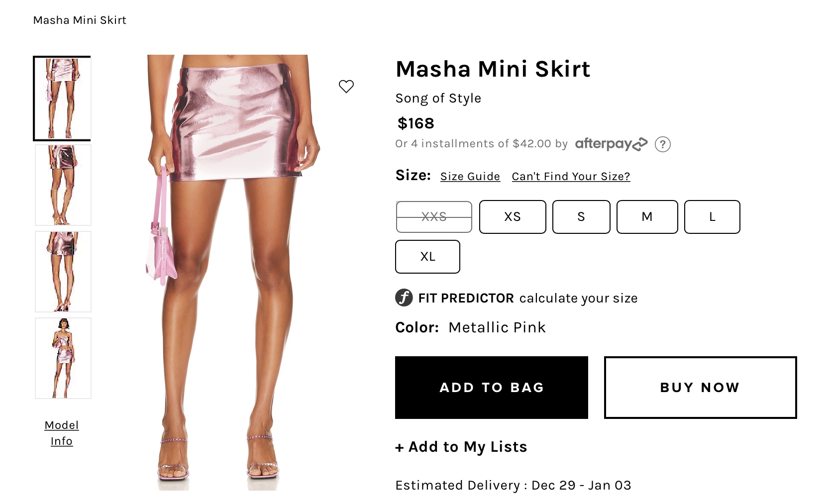Click the Add to Bag button

click(x=492, y=388)
